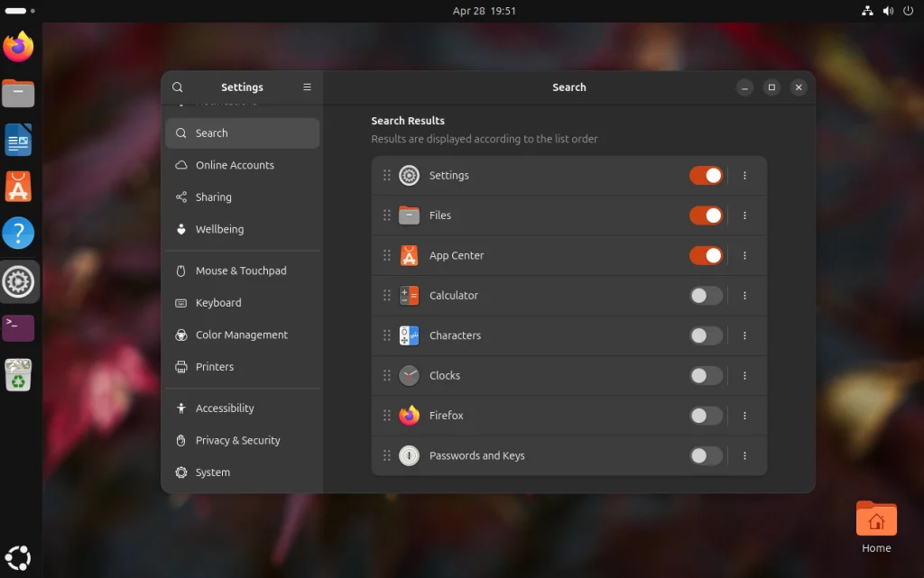Grab the drag handle of Clocks row
The height and width of the screenshot is (578, 924).
click(386, 375)
